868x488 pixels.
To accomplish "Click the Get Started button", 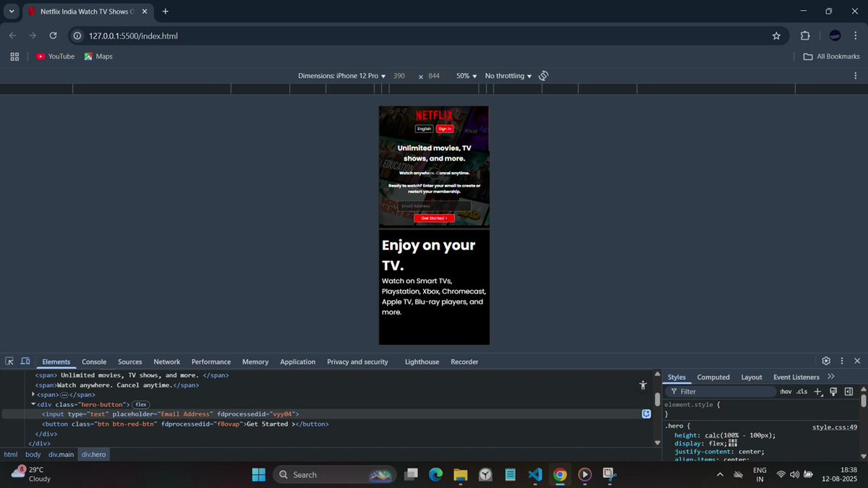I will 434,218.
